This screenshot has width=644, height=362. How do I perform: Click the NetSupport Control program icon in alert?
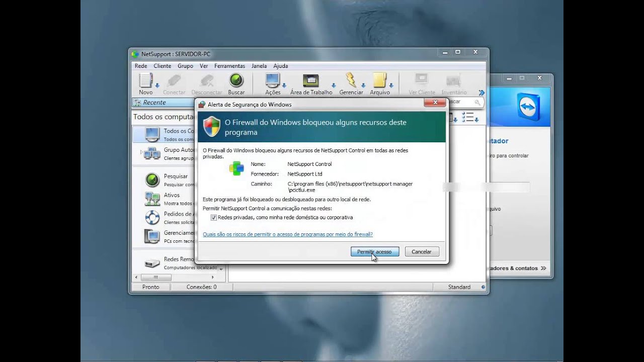click(x=236, y=168)
